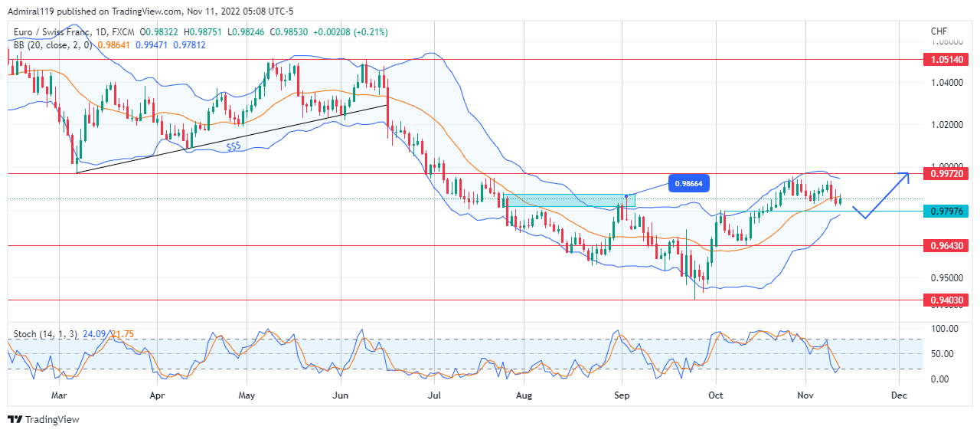Click the Aug label on time axis
Viewport: 980px width, 433px height.
point(524,395)
